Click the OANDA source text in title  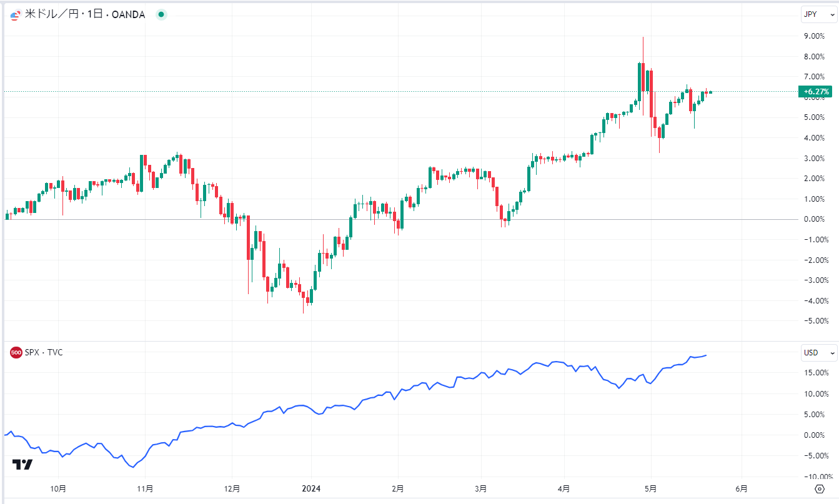point(128,15)
